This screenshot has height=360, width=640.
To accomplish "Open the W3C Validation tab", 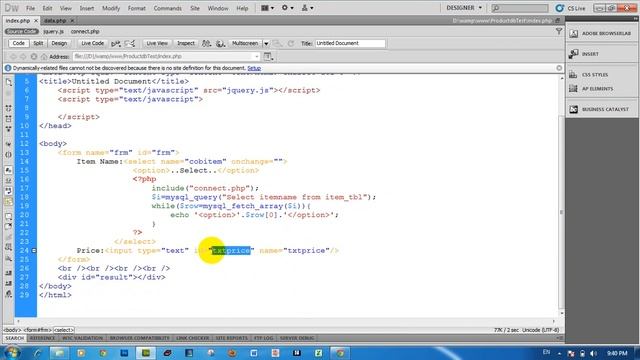I will click(x=82, y=338).
